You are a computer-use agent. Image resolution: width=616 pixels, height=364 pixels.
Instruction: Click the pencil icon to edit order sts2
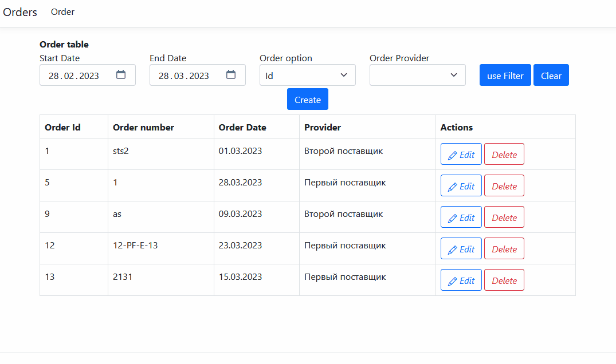click(x=452, y=153)
